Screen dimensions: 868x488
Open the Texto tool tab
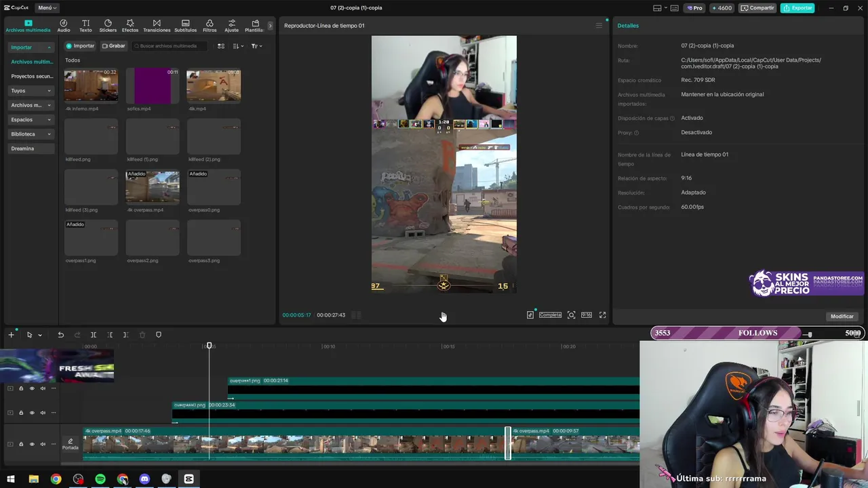85,26
